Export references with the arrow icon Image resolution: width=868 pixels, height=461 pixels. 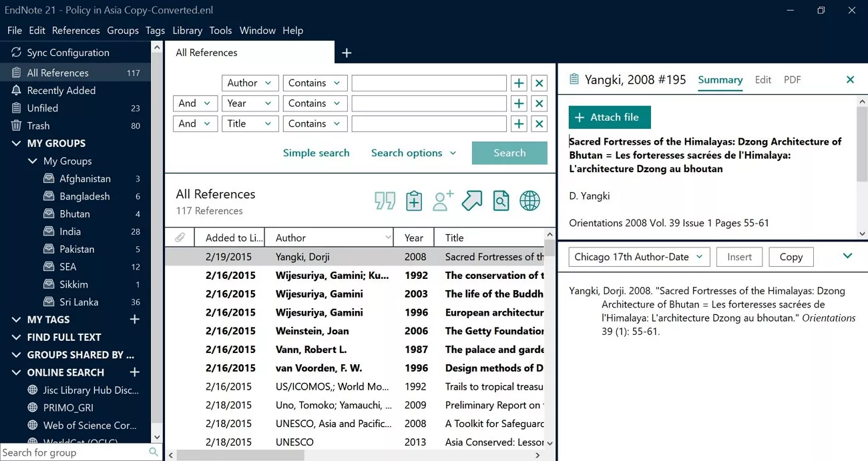pyautogui.click(x=472, y=200)
